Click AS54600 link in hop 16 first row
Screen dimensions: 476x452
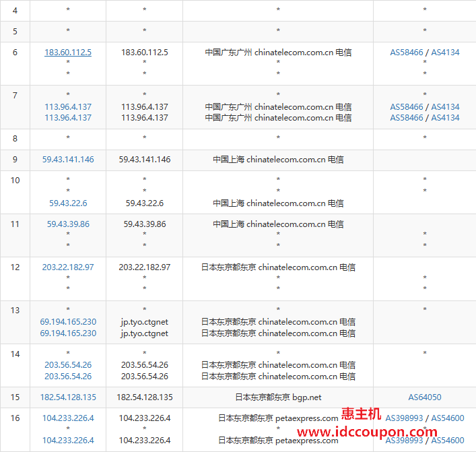(x=448, y=418)
